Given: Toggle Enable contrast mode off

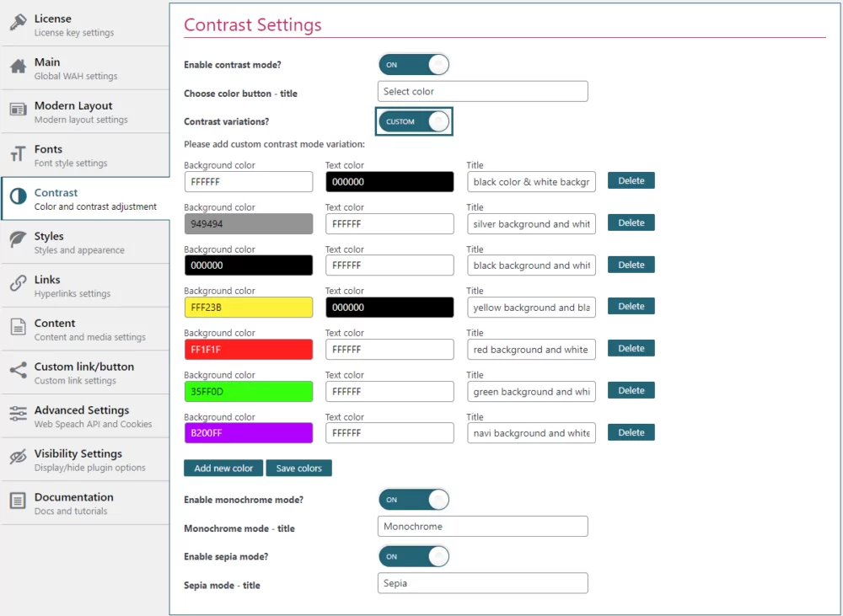Looking at the screenshot, I should click(x=413, y=64).
